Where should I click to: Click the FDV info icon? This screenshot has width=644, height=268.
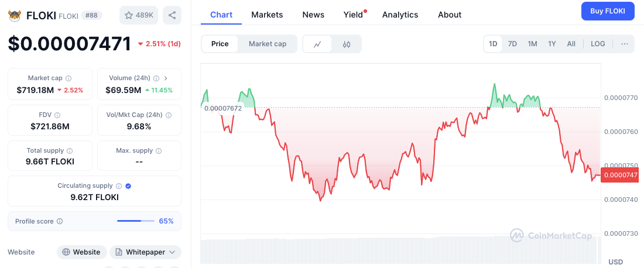point(57,115)
